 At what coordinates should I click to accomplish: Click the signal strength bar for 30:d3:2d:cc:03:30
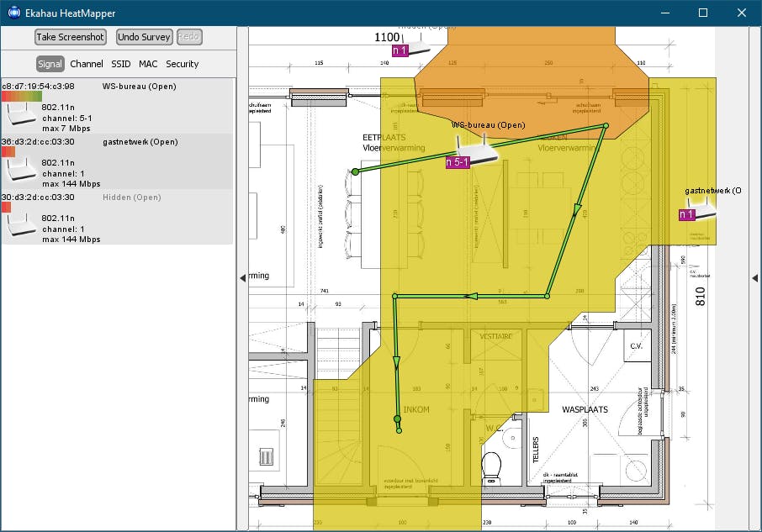pos(7,208)
